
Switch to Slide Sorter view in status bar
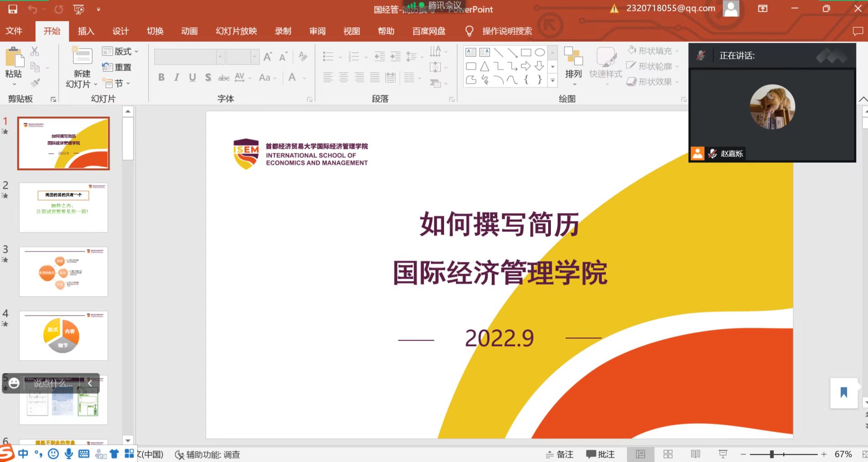pos(668,454)
